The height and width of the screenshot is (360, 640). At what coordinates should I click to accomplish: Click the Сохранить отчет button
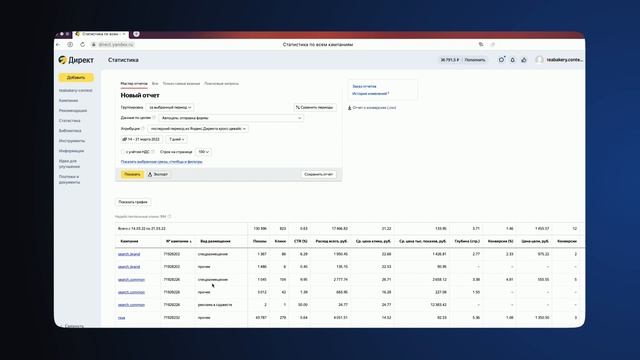318,174
